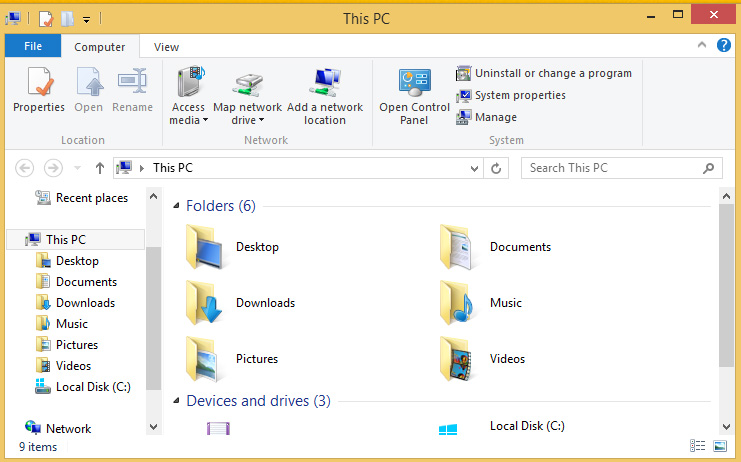The image size is (741, 462).
Task: Open System properties
Action: pyautogui.click(x=510, y=95)
